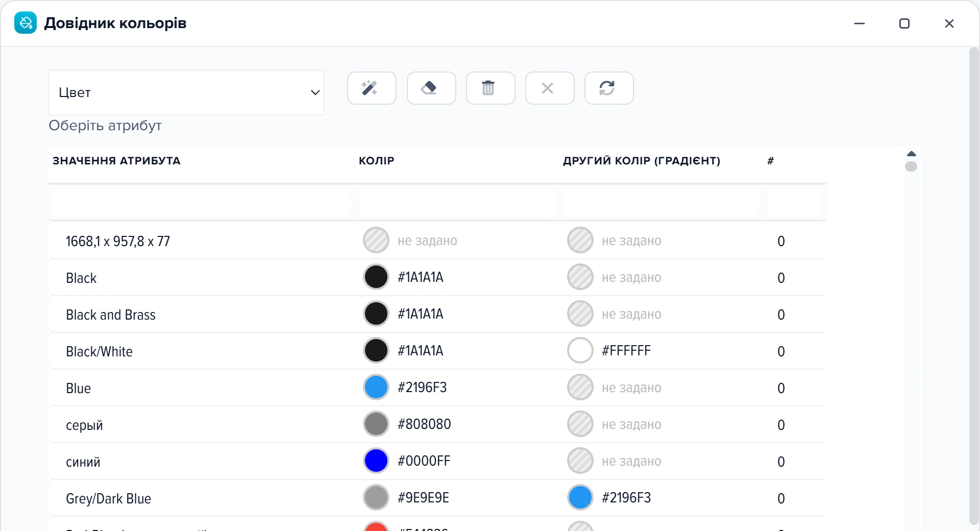Viewport: 980px width, 531px height.
Task: Click Grey/Dark Blue second color blue swatch
Action: point(580,498)
